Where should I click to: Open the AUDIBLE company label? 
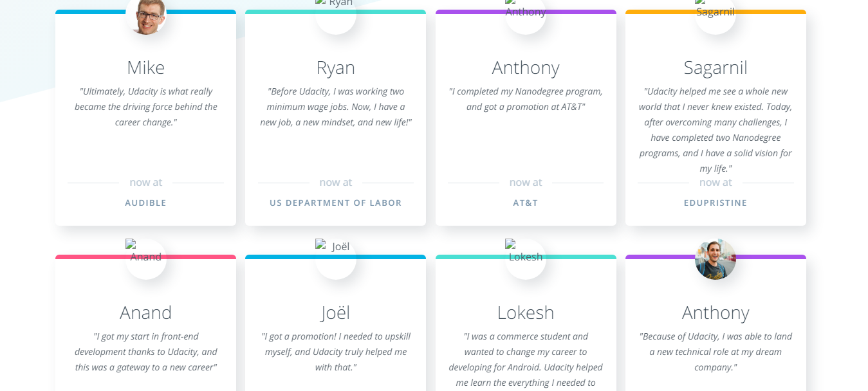tap(145, 203)
